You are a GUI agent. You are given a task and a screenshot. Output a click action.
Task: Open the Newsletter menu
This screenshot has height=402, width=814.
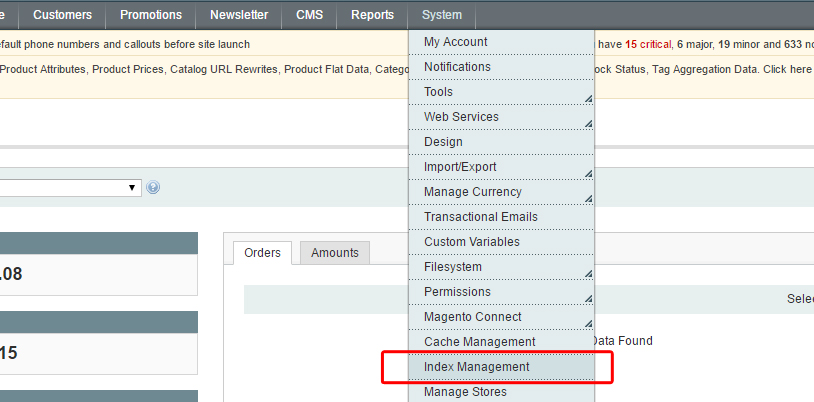point(239,15)
